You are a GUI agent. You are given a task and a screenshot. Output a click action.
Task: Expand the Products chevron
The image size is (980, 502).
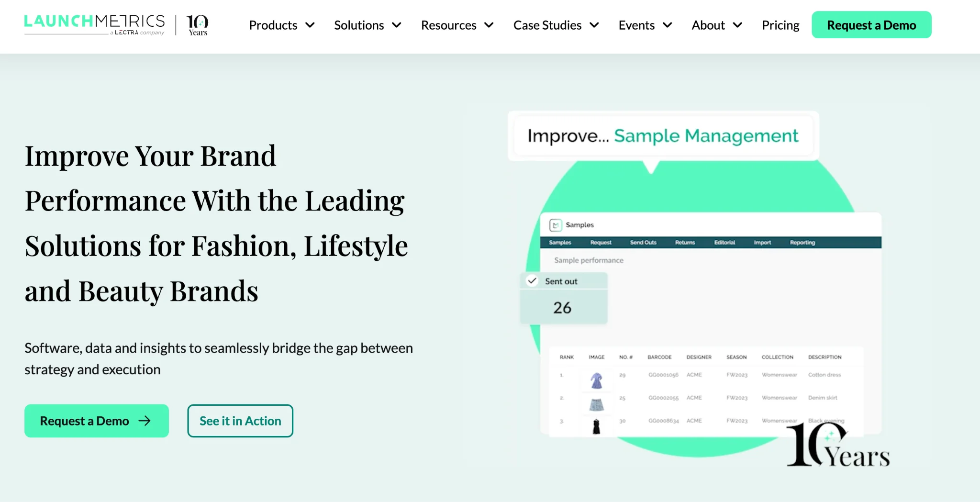coord(310,25)
